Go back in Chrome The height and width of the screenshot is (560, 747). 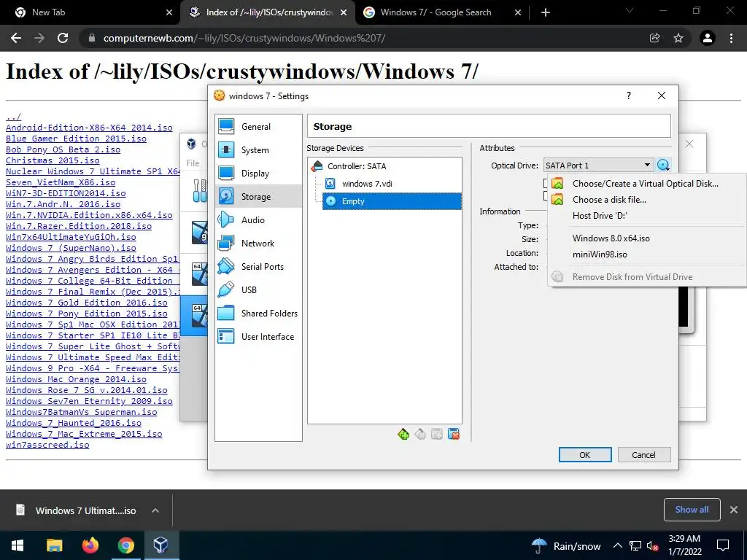16,38
